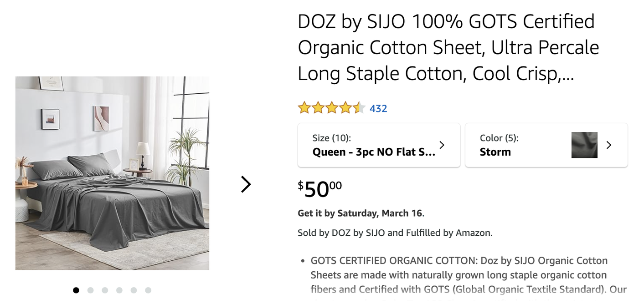Click the chevron in the Size selector
The height and width of the screenshot is (304, 644).
coord(442,145)
